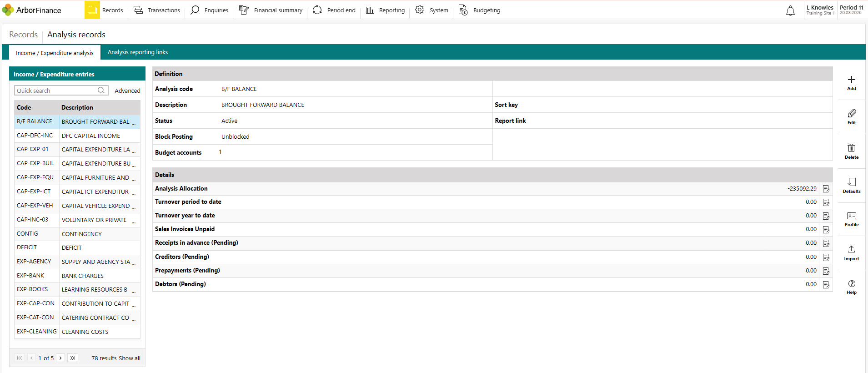Click the Records breadcrumb link
Screen dimensions: 868x373
pyautogui.click(x=23, y=35)
